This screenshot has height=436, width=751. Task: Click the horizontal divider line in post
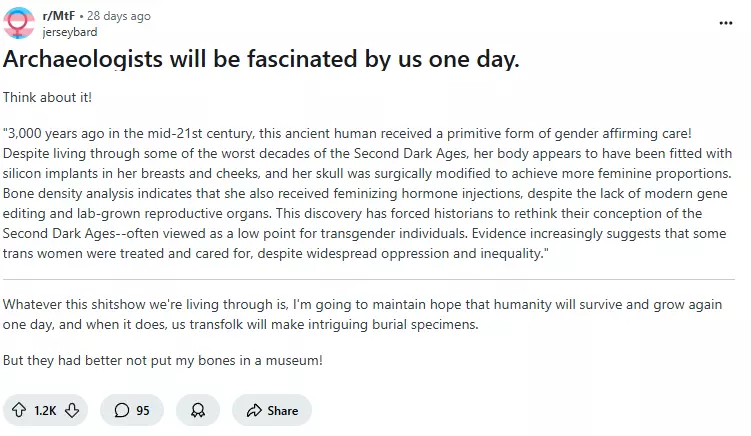375,279
